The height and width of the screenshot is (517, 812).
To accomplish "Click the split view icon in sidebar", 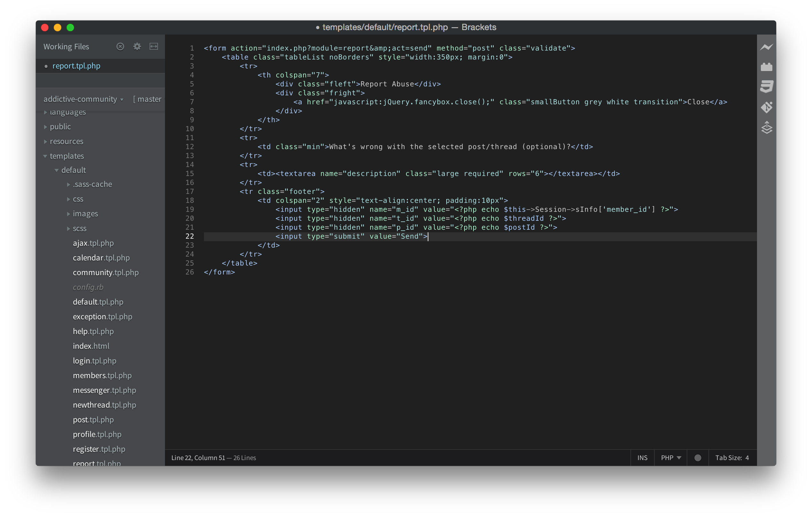I will pos(154,47).
